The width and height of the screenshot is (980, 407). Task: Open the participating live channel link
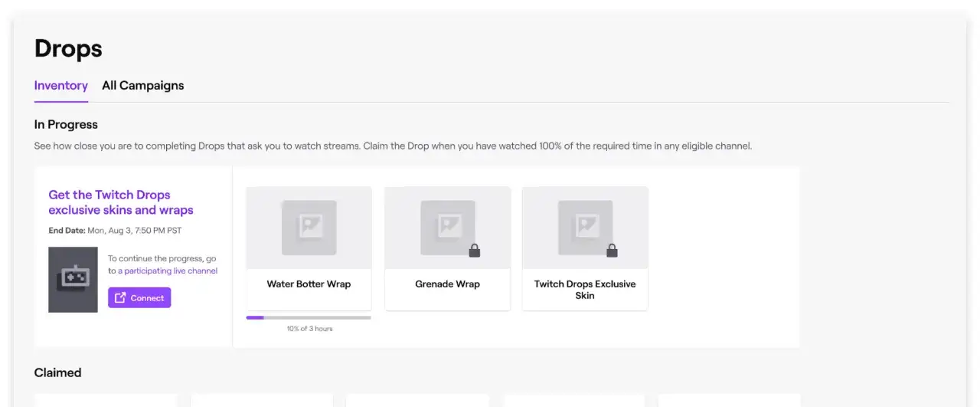[167, 271]
